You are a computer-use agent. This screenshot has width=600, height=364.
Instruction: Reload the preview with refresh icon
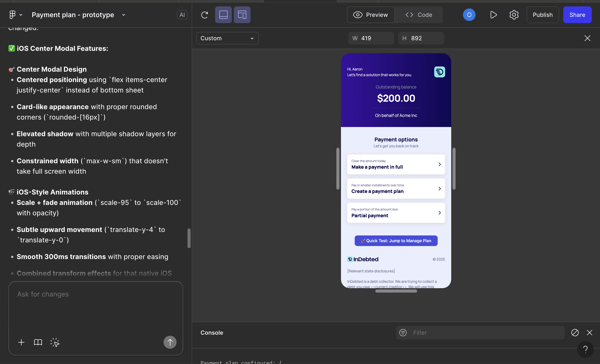pos(205,15)
